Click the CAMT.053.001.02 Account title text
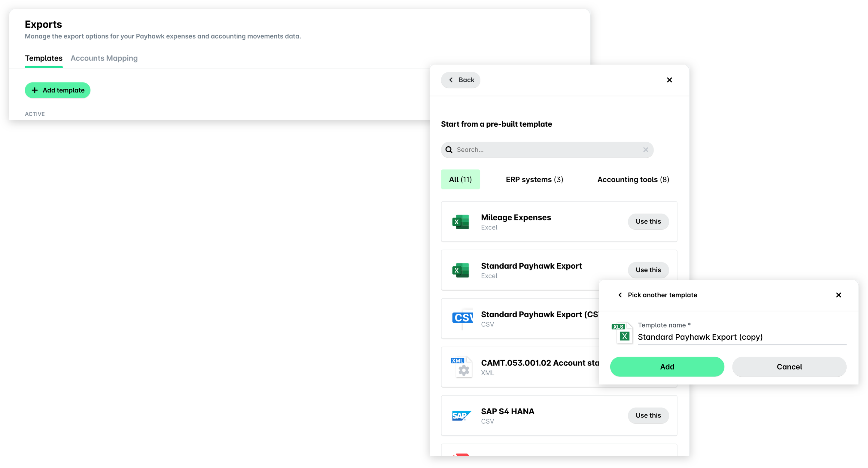868x468 pixels. pos(540,363)
